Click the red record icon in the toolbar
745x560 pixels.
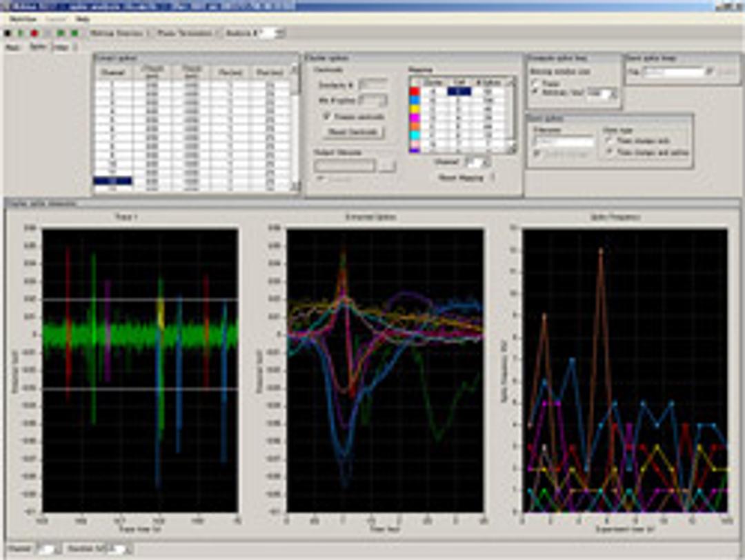point(34,32)
